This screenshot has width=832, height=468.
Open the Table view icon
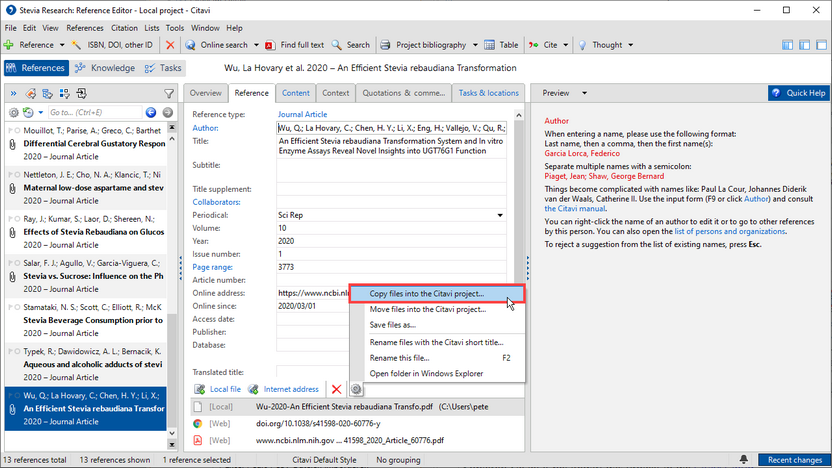[489, 45]
